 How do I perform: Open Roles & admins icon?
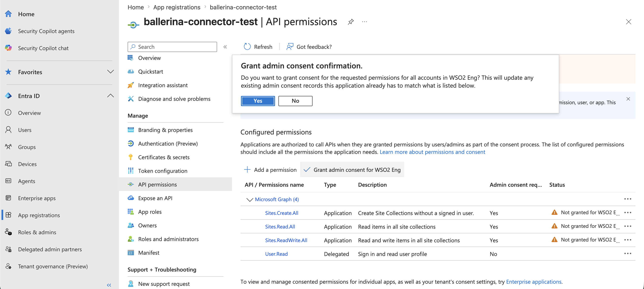[x=8, y=232]
